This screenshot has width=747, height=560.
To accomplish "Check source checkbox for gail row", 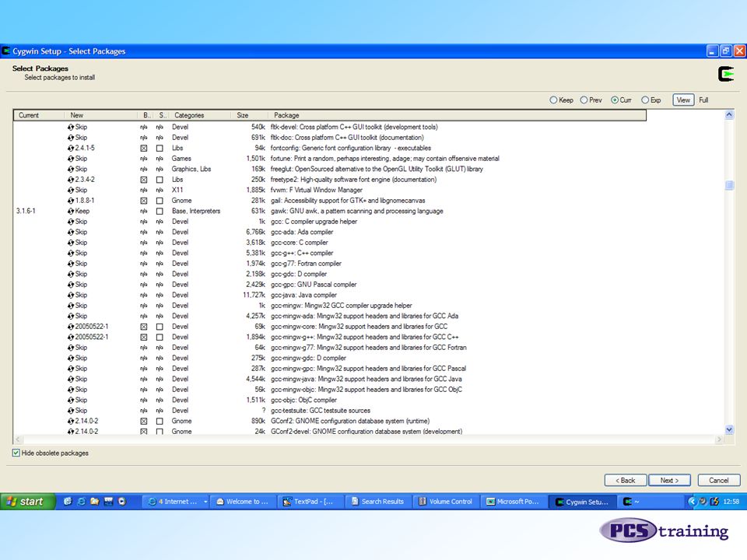I will point(160,201).
